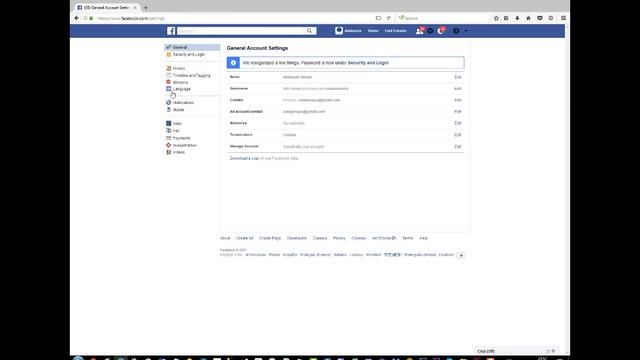Image resolution: width=640 pixels, height=360 pixels.
Task: Open Cookies footer link
Action: coord(359,238)
